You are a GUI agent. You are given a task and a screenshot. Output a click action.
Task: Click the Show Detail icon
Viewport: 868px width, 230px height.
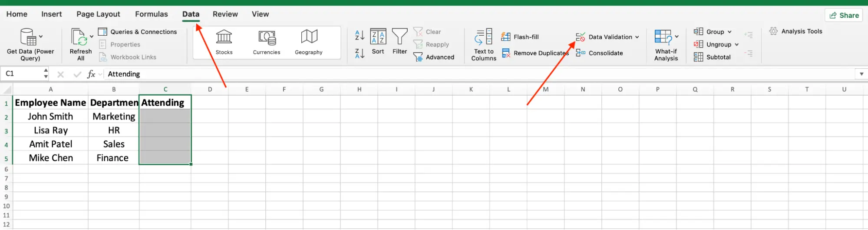click(x=748, y=35)
